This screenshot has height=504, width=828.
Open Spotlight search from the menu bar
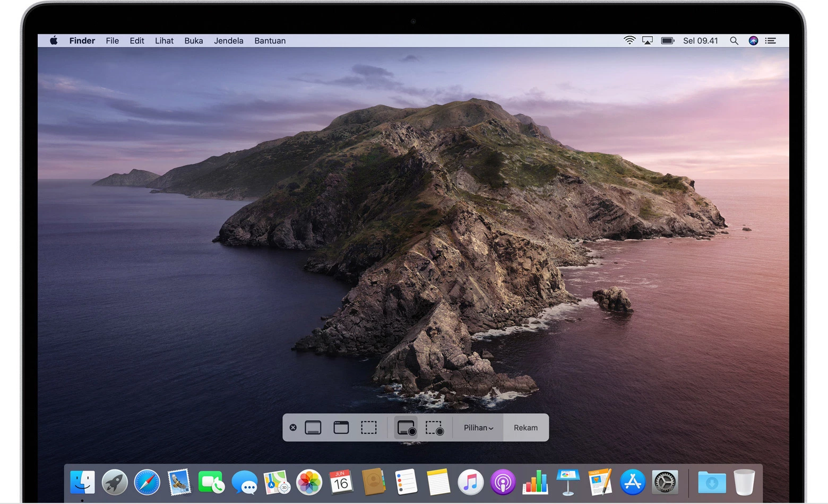point(734,40)
